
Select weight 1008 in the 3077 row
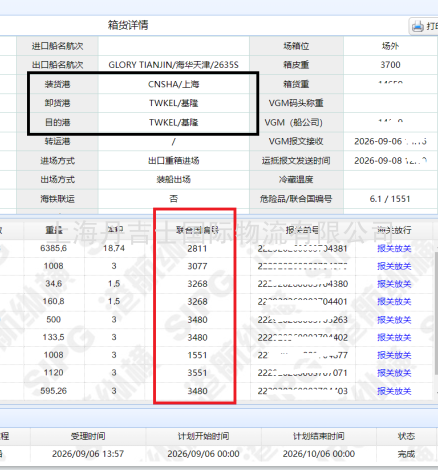[53, 266]
